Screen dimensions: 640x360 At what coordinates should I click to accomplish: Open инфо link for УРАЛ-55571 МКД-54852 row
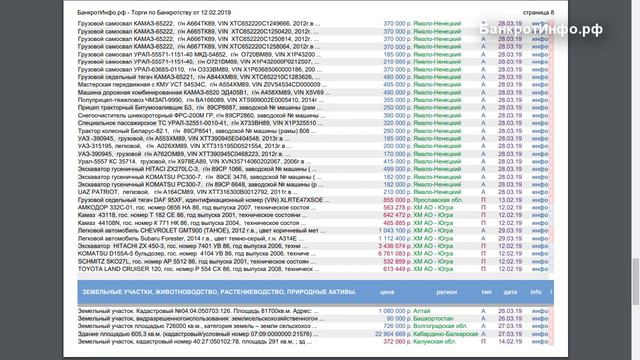point(540,54)
